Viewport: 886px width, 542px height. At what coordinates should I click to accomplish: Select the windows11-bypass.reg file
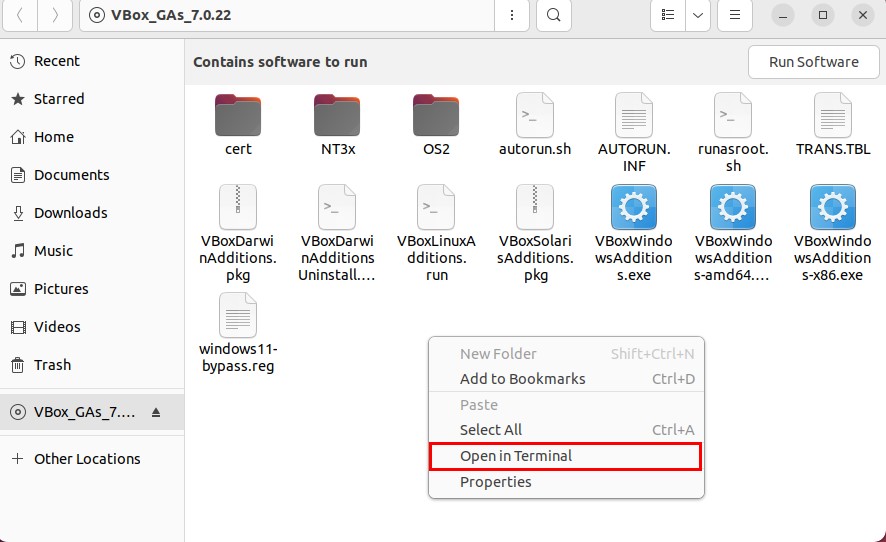click(x=238, y=316)
